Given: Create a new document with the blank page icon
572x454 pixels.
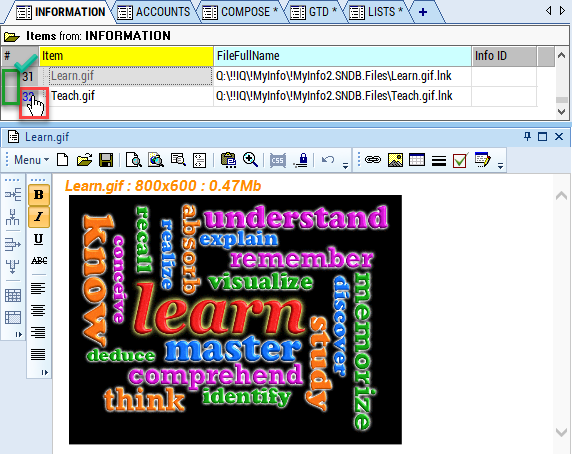Looking at the screenshot, I should pos(63,160).
